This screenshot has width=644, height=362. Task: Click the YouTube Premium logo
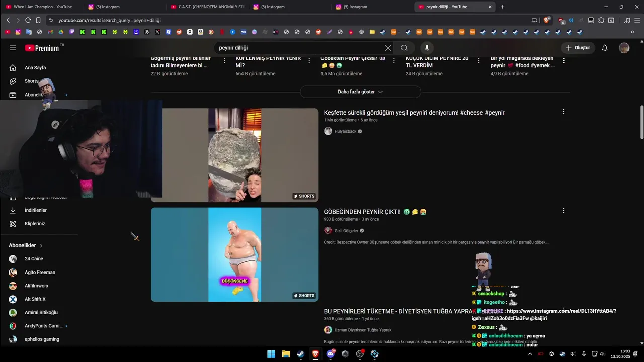coord(42,48)
